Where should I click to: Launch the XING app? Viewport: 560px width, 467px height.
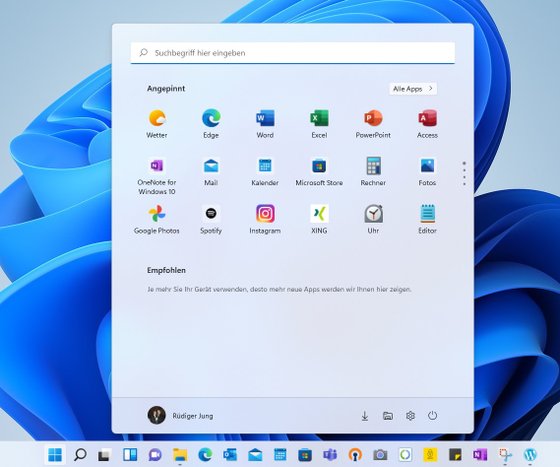click(319, 219)
